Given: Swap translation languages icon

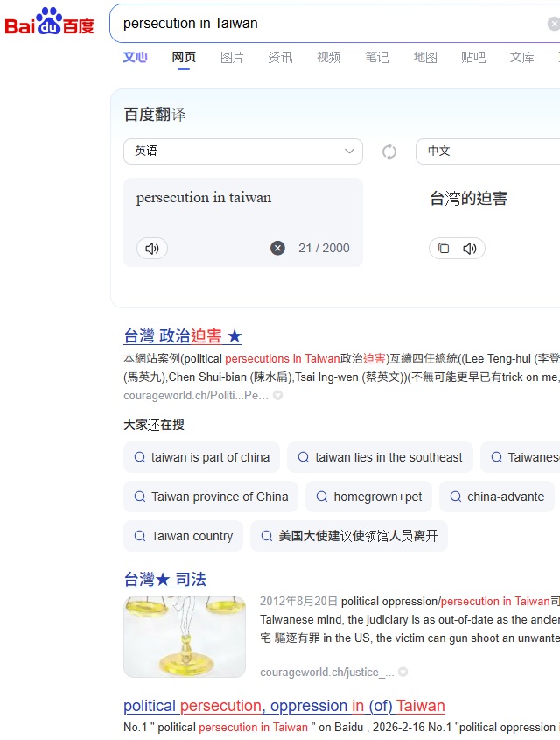Looking at the screenshot, I should (x=389, y=152).
